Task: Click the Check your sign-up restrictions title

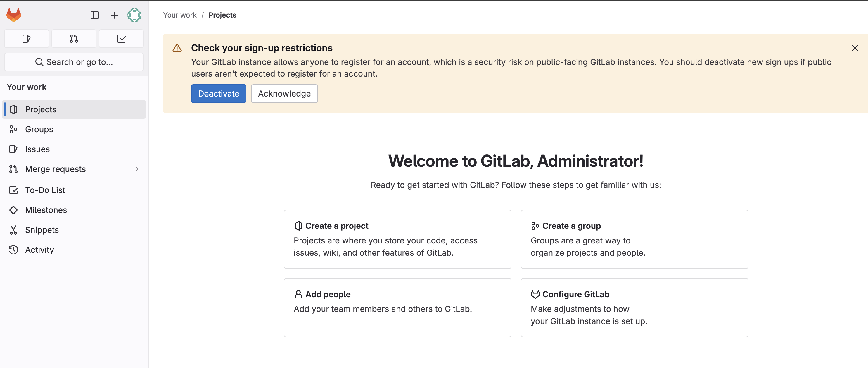Action: tap(262, 48)
